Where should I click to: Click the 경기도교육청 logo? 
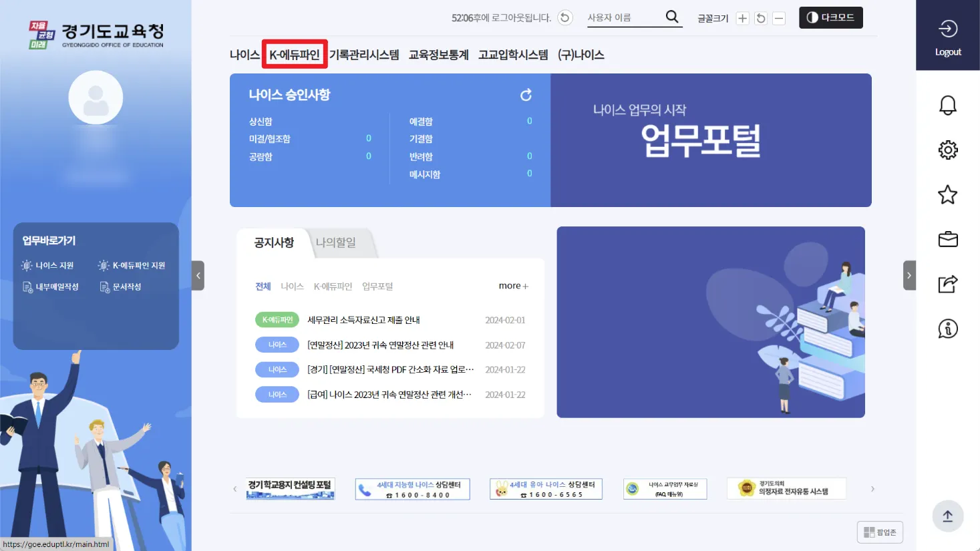coord(96,35)
